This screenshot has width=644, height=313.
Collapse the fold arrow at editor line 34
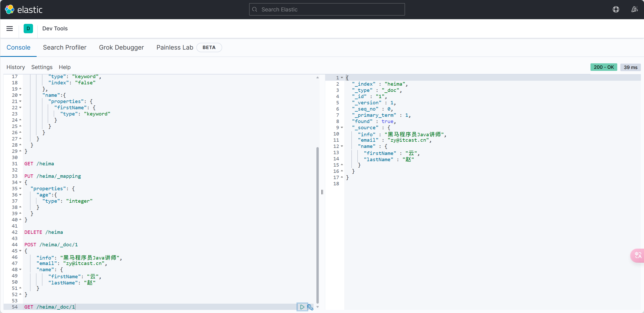pyautogui.click(x=20, y=182)
